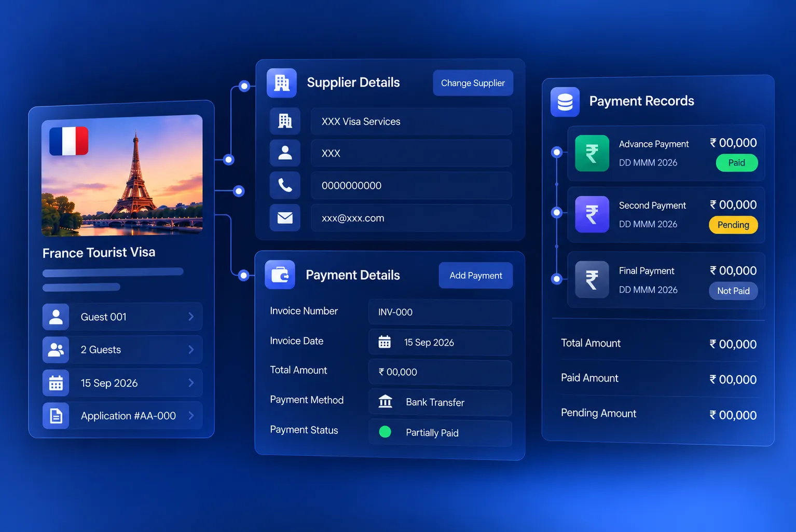796x532 pixels.
Task: Click the calendar icon in Invoice Date field
Action: (x=385, y=342)
